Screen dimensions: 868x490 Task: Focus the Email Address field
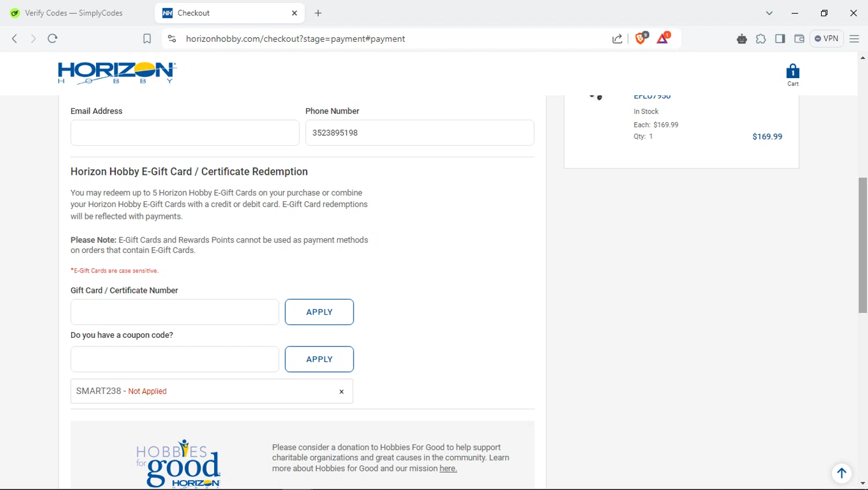(185, 132)
